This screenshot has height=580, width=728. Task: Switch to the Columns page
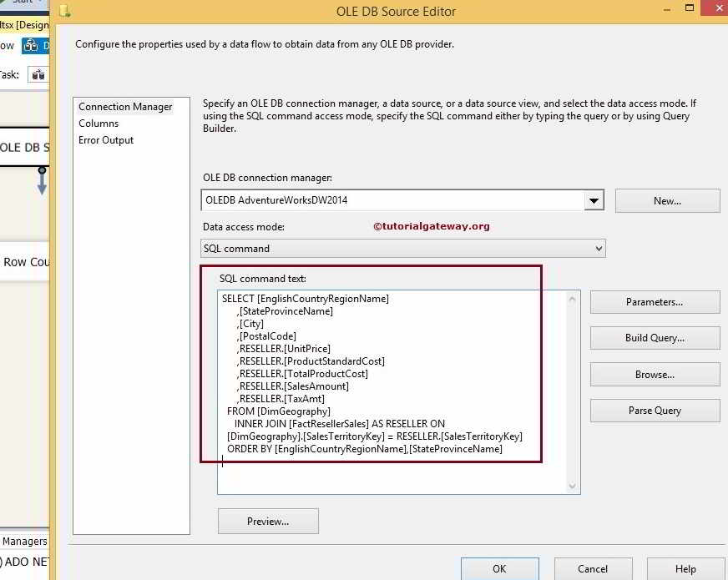[x=97, y=123]
